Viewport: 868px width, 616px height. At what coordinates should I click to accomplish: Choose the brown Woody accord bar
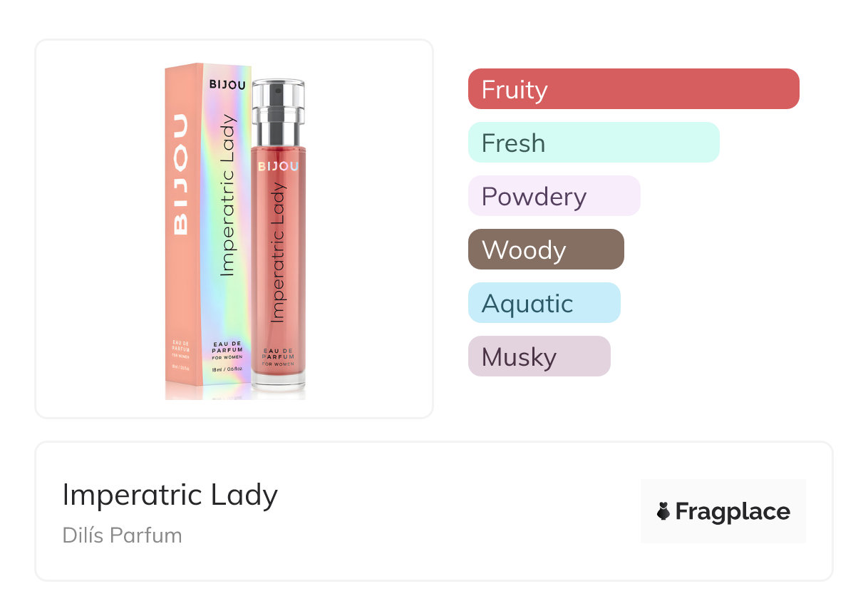545,250
